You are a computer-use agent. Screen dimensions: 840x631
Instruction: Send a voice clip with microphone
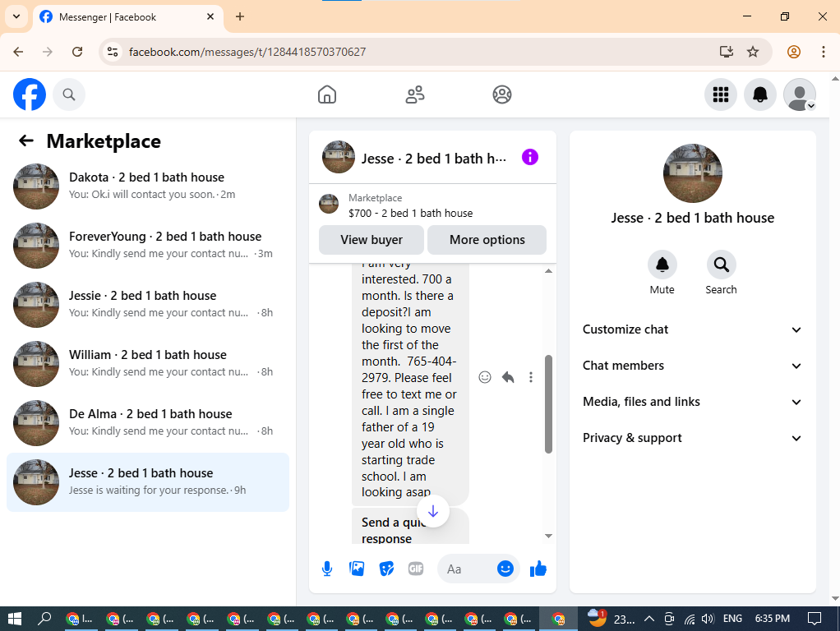point(327,569)
